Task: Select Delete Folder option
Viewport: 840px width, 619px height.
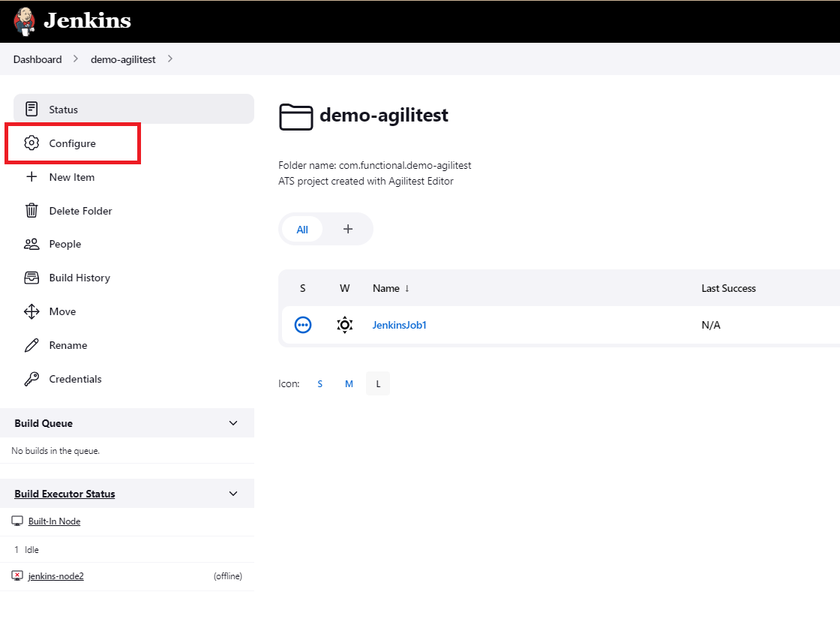Action: pos(80,211)
